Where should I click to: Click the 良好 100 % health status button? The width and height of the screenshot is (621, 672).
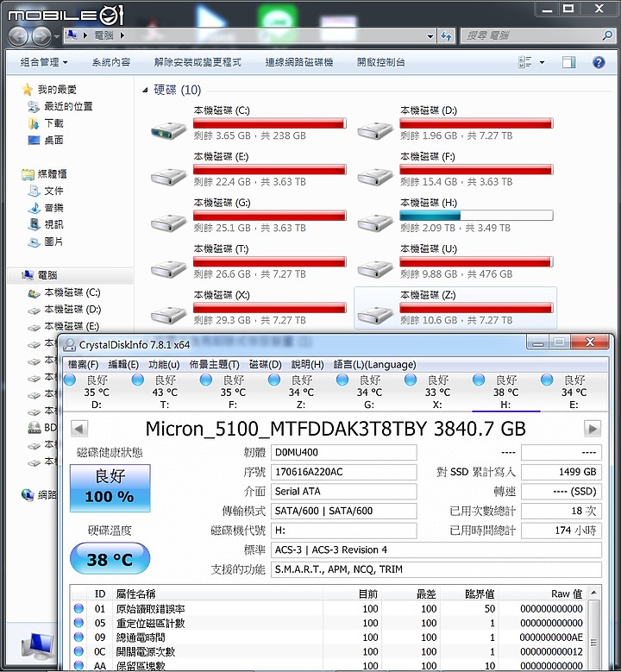(110, 488)
